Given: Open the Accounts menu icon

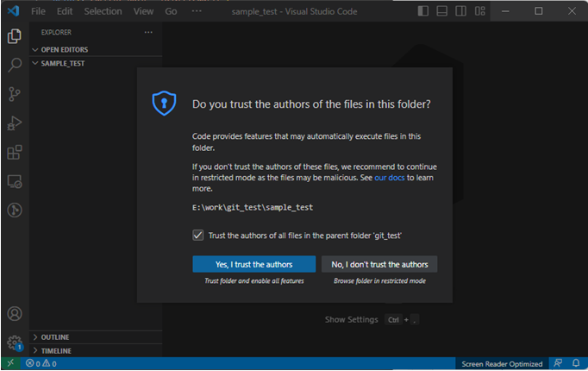Looking at the screenshot, I should 15,313.
